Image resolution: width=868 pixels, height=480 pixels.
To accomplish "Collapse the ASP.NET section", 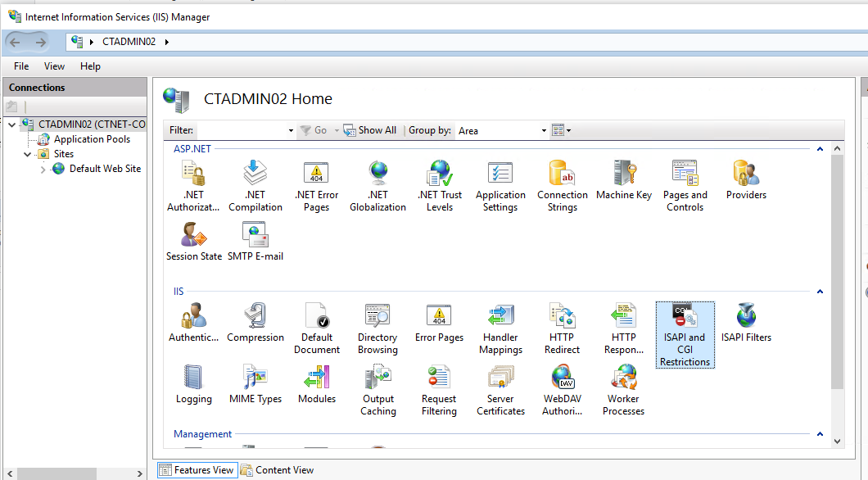I will (x=820, y=148).
